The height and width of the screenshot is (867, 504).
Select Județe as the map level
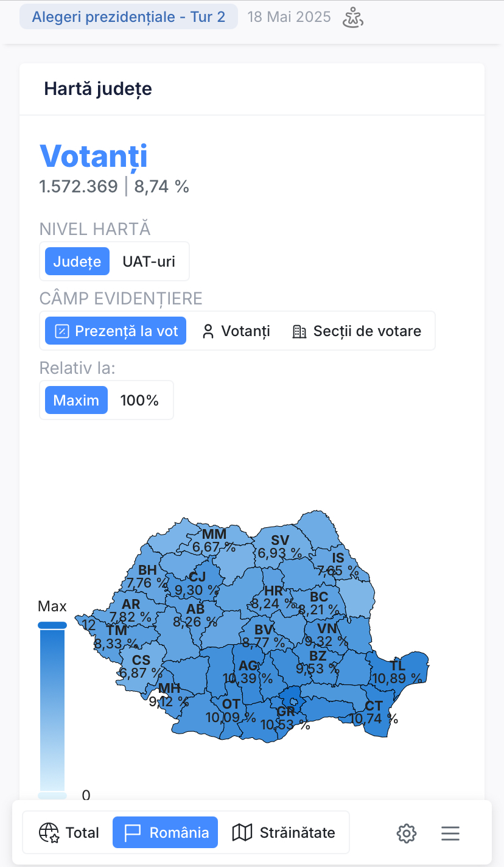click(x=77, y=261)
